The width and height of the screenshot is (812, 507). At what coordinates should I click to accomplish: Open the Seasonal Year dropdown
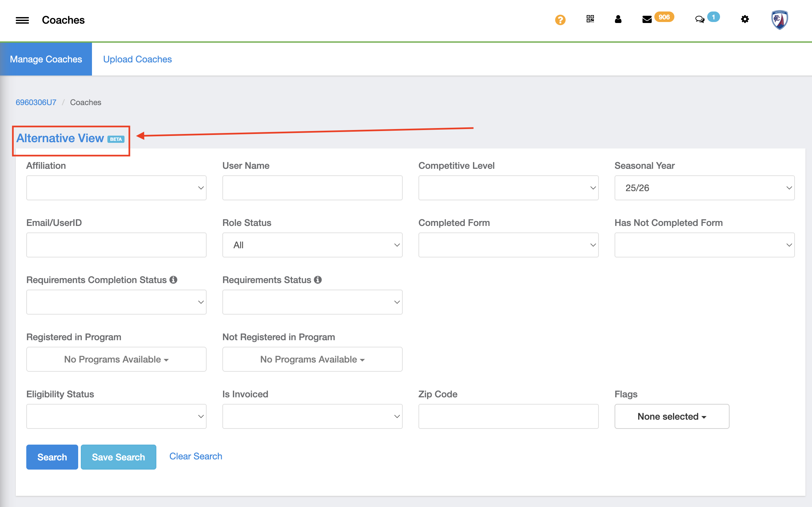click(704, 188)
